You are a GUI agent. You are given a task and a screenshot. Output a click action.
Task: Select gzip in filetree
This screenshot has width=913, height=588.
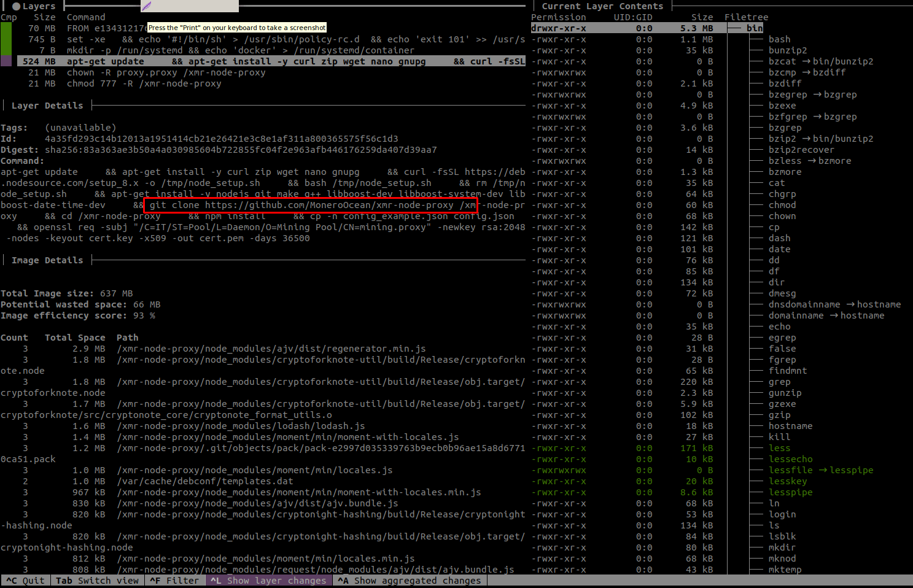[780, 415]
